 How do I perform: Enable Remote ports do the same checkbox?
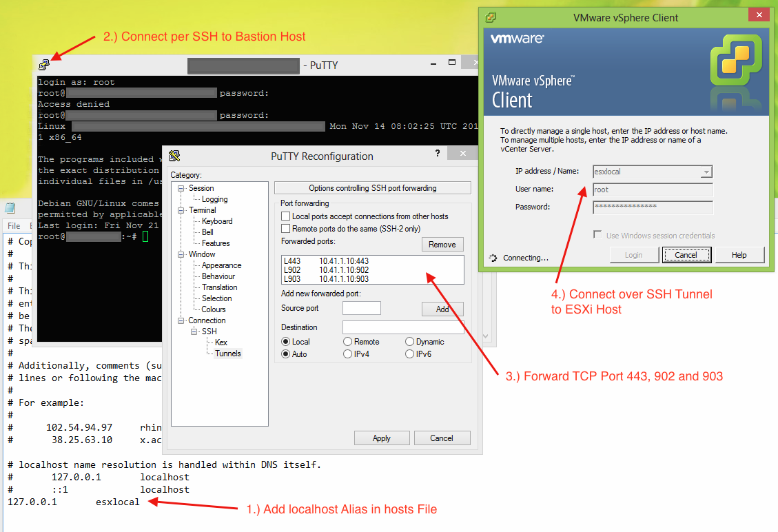click(x=286, y=229)
